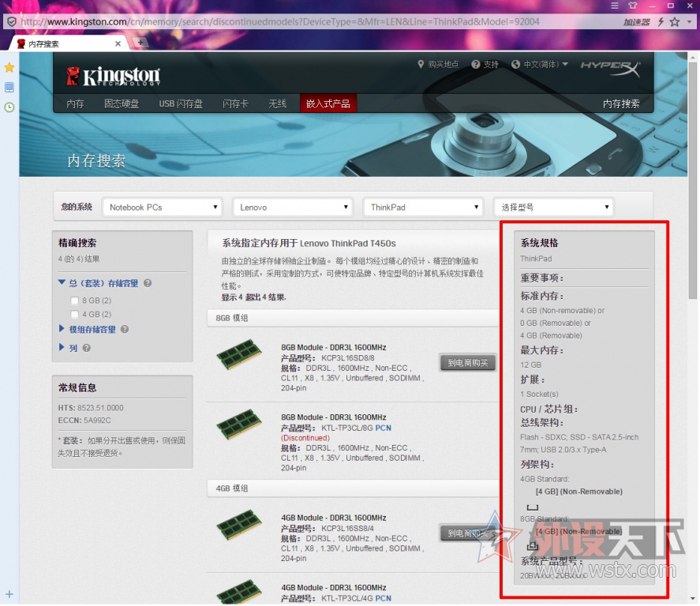Image resolution: width=700 pixels, height=606 pixels.
Task: Expand the 列 filter section
Action: (x=62, y=346)
